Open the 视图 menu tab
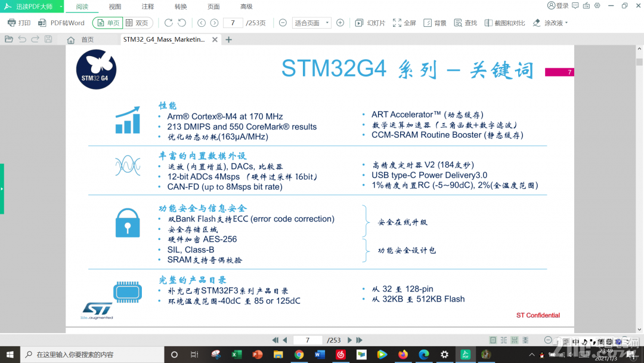Image resolution: width=644 pixels, height=363 pixels. [x=115, y=7]
